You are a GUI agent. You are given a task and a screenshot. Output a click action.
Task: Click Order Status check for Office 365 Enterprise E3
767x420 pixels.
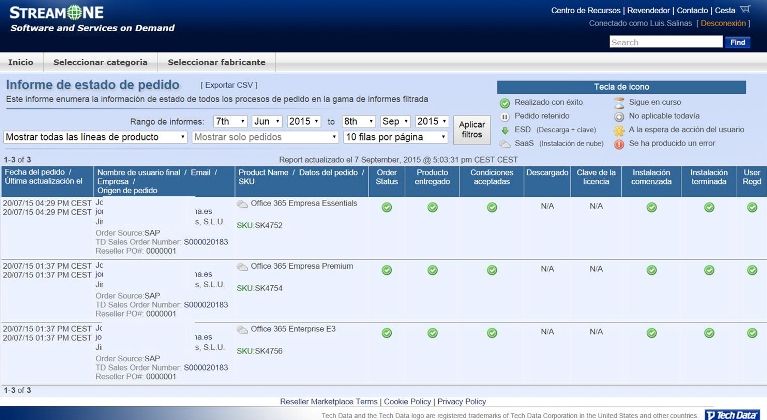tap(386, 333)
